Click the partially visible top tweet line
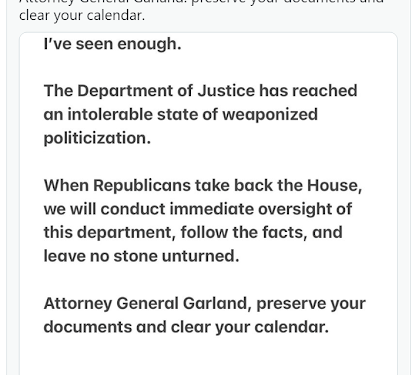This screenshot has width=412, height=375. 202,2
